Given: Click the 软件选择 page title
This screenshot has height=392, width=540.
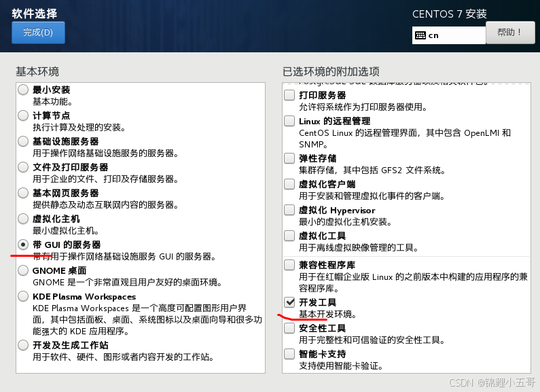Looking at the screenshot, I should [35, 14].
